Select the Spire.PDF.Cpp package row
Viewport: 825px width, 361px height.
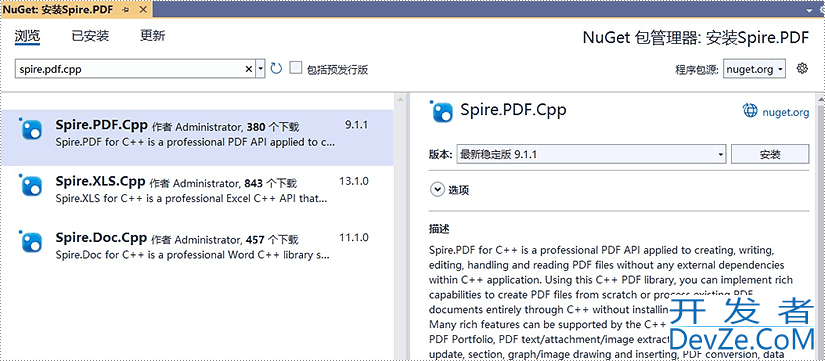click(x=197, y=138)
